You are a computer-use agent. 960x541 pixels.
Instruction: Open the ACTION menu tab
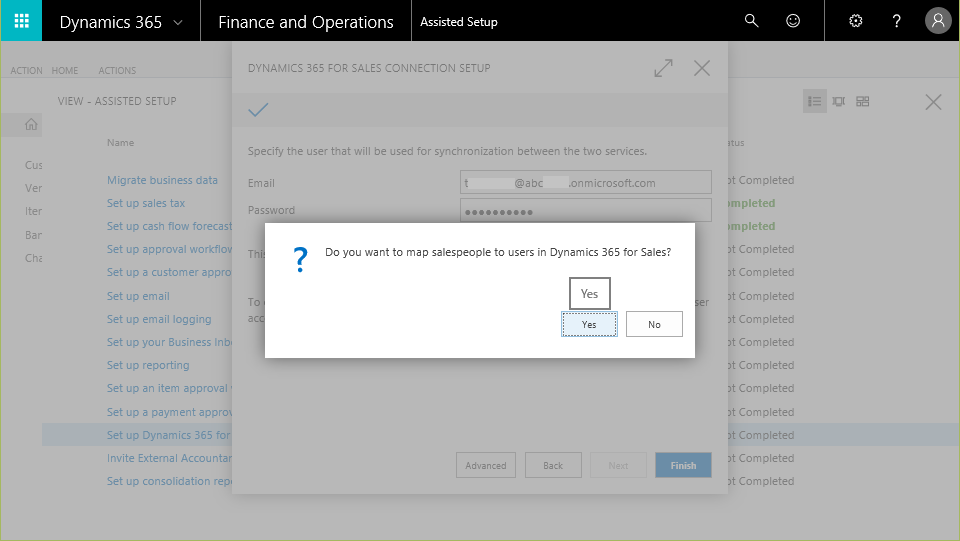pyautogui.click(x=26, y=70)
